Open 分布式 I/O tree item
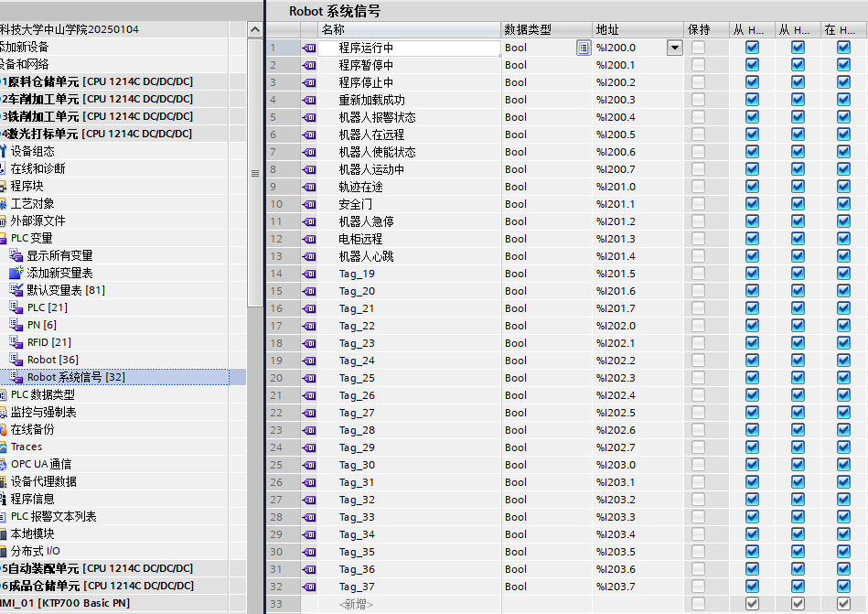Screen dimensions: 868x614 coord(35,551)
